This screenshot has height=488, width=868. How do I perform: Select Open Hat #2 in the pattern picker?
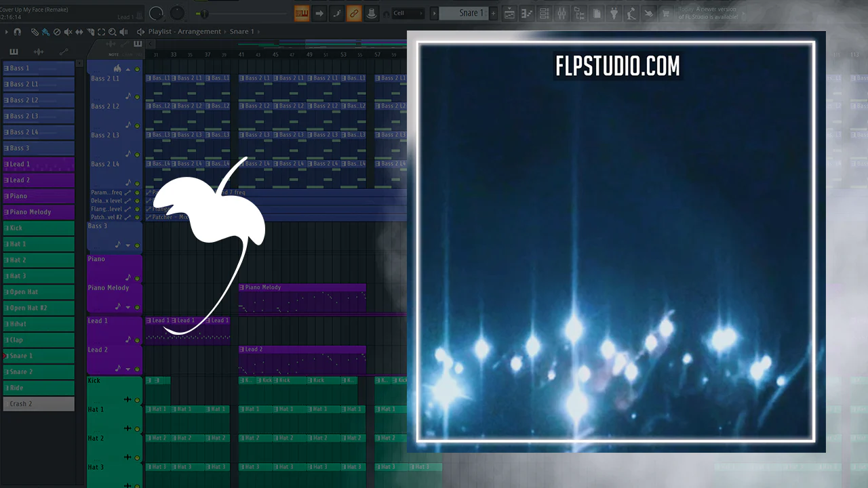(x=39, y=308)
